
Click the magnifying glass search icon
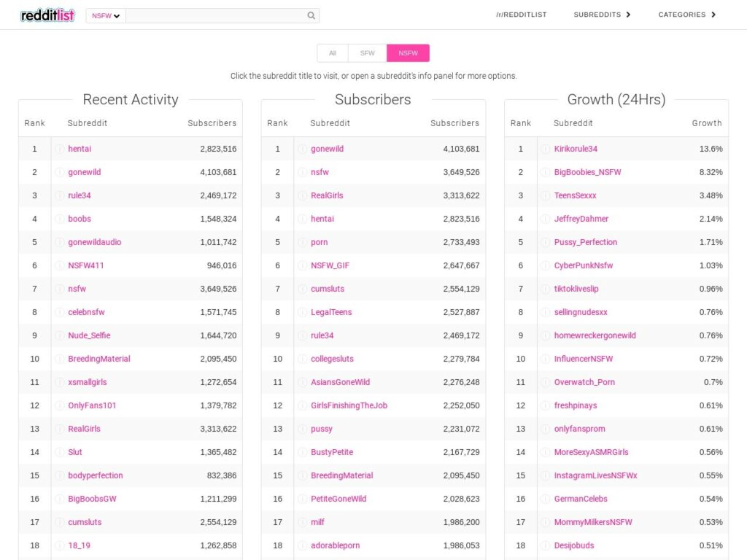pyautogui.click(x=311, y=15)
